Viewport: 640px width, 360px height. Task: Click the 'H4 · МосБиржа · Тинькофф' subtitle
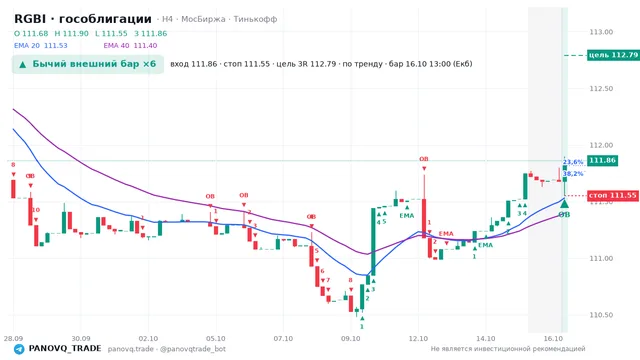[220, 19]
